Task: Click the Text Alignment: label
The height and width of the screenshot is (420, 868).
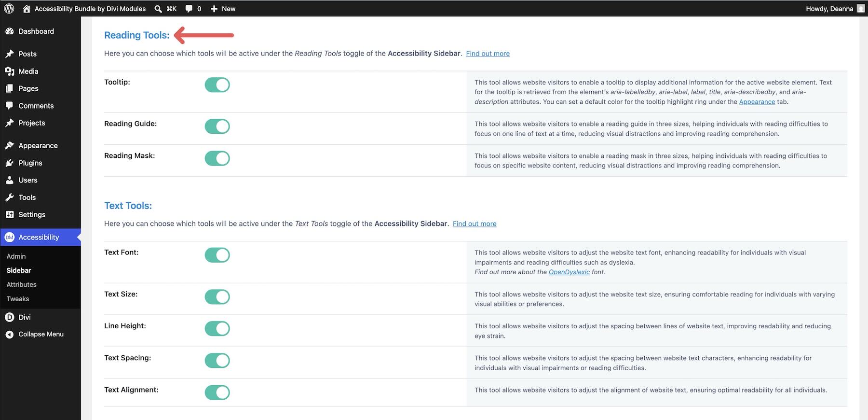Action: [x=131, y=390]
